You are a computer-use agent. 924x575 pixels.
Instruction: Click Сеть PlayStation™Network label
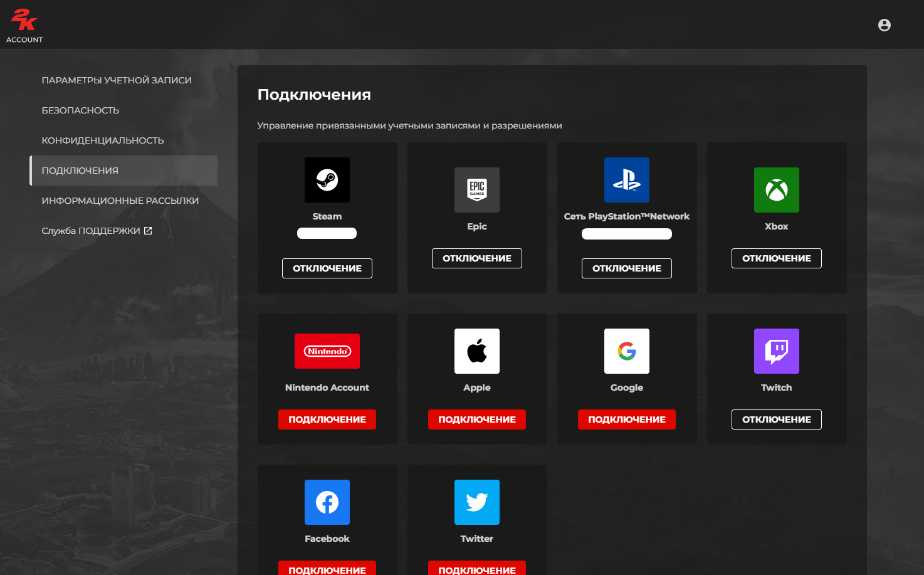(x=627, y=216)
